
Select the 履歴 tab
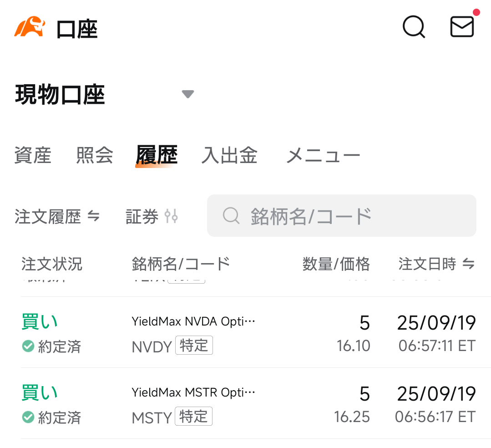point(157,156)
